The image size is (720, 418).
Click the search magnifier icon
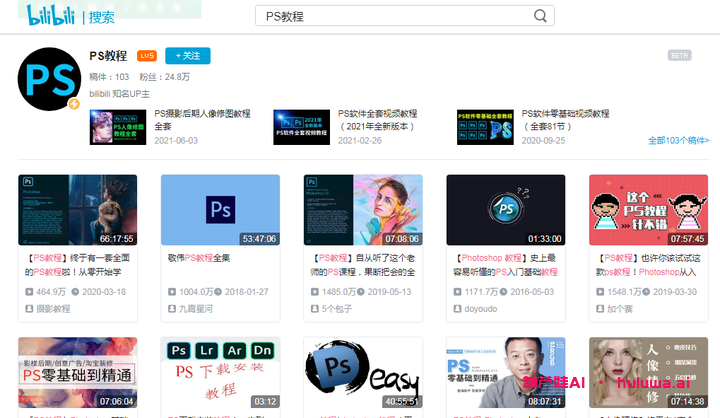coord(541,16)
